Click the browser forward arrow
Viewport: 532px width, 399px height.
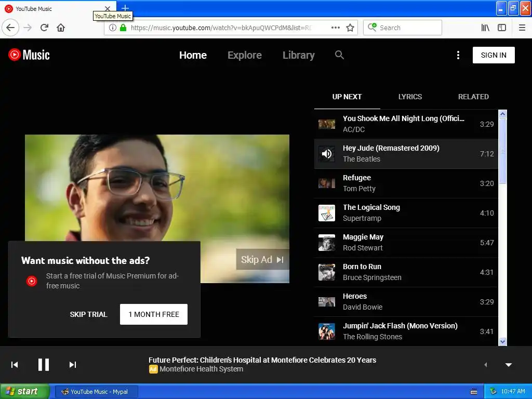click(x=28, y=28)
